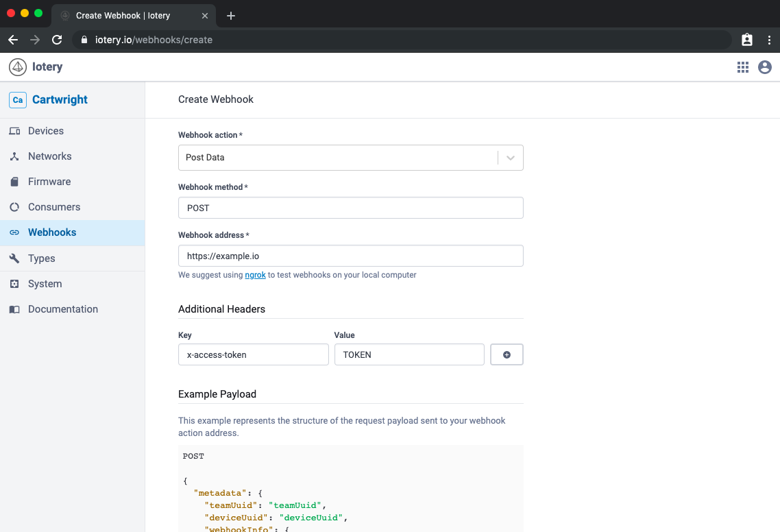Image resolution: width=780 pixels, height=532 pixels.
Task: Focus the header Key field
Action: (253, 355)
